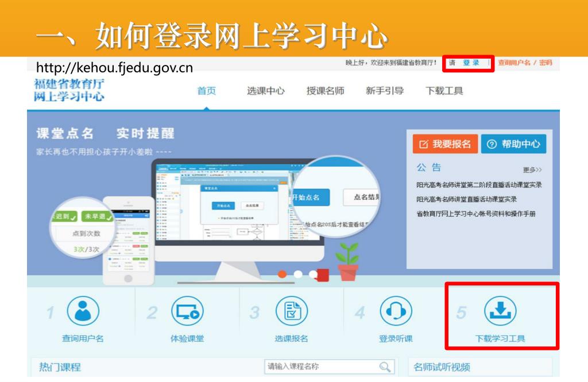The width and height of the screenshot is (588, 382).
Task: Open 授课名师 menu item
Action: click(x=325, y=91)
